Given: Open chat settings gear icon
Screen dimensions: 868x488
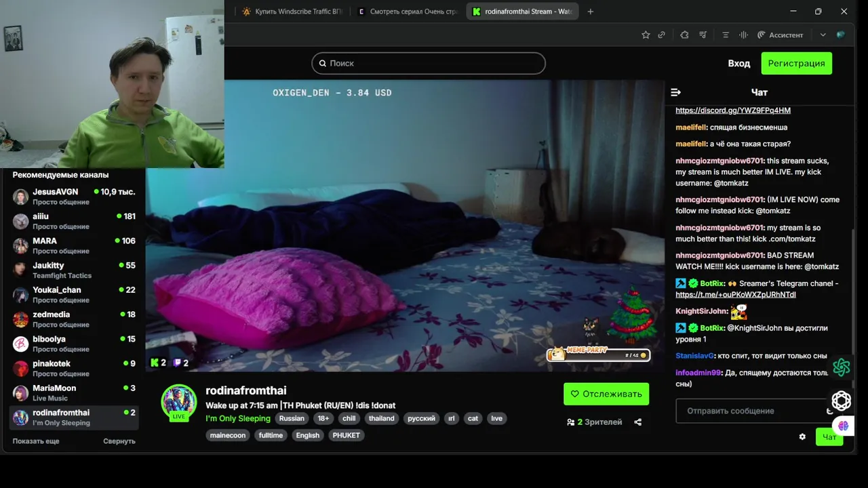Looking at the screenshot, I should pos(802,437).
